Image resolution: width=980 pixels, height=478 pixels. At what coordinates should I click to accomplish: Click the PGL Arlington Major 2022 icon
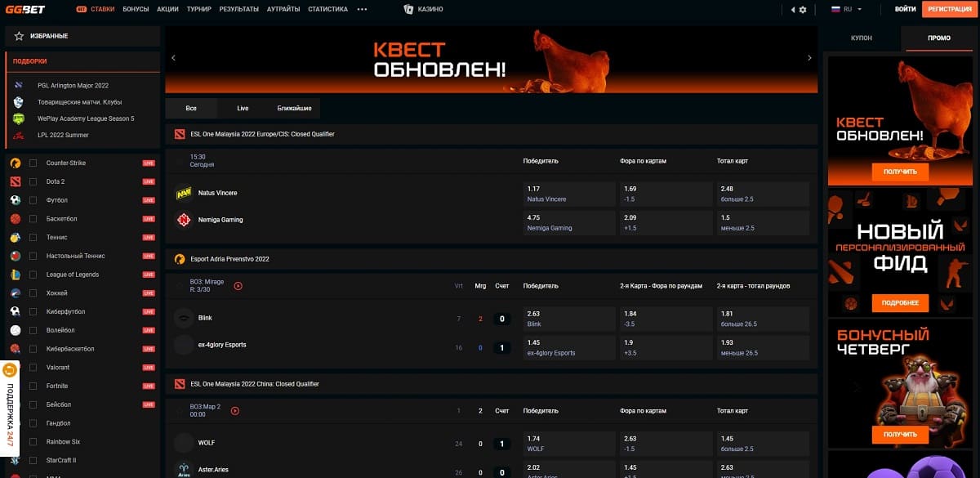[x=19, y=85]
